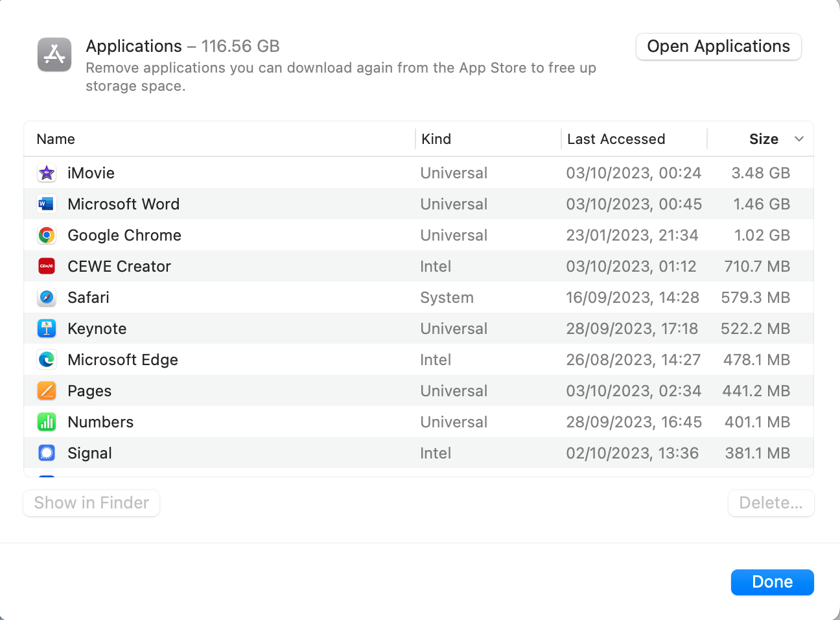Click the Signal icon
840x620 pixels.
coord(47,453)
